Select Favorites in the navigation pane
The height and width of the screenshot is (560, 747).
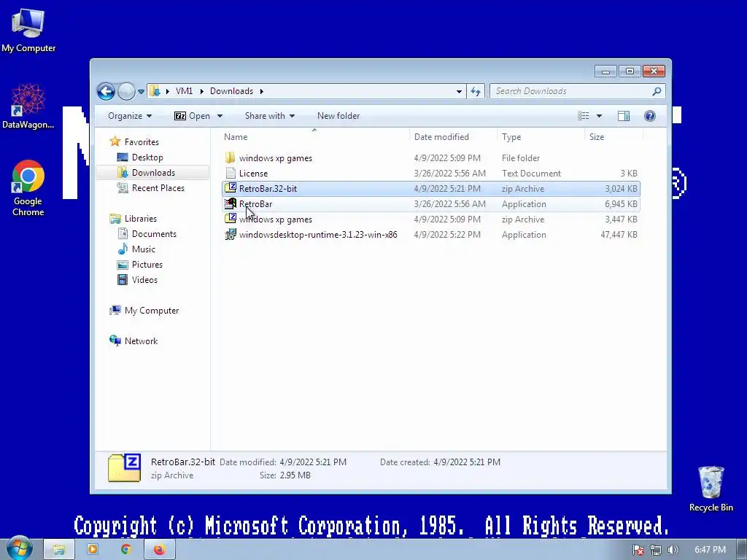point(142,142)
